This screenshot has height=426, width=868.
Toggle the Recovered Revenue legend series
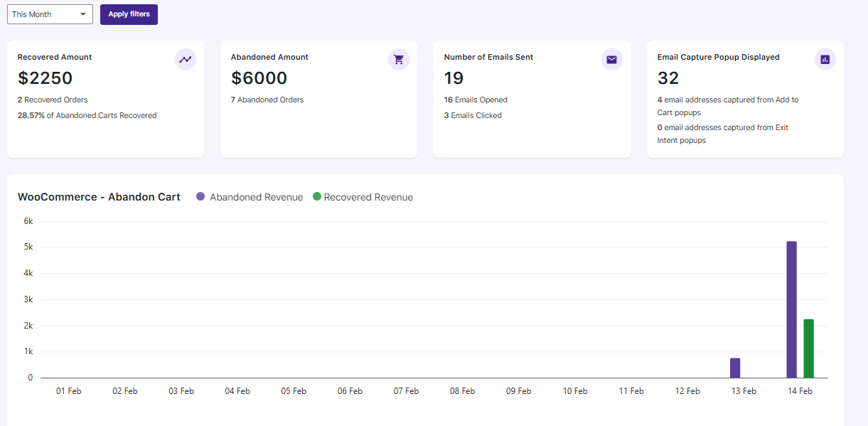[x=363, y=197]
